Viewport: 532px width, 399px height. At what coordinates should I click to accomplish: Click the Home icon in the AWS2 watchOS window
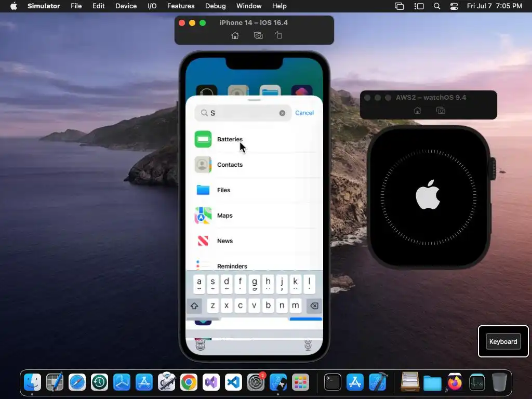click(x=418, y=110)
